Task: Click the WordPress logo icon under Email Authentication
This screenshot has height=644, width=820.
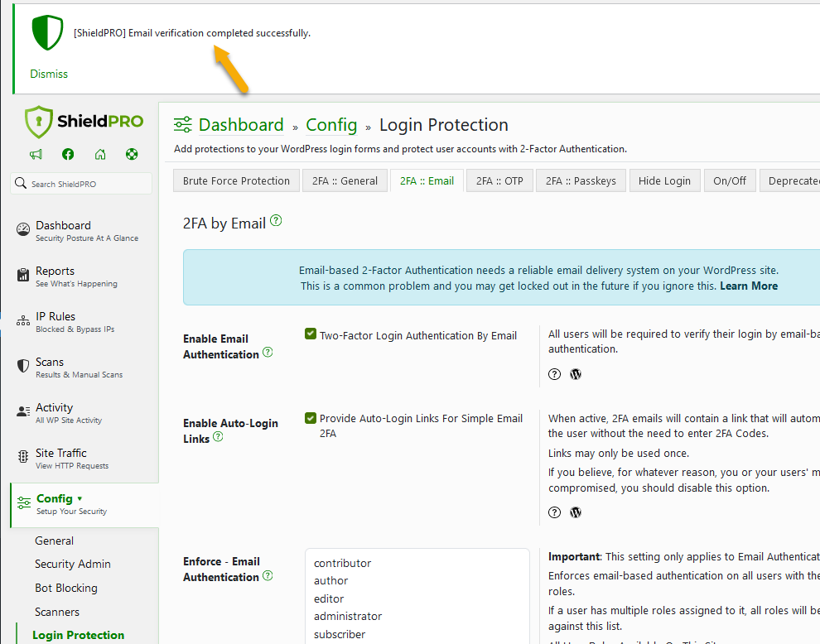Action: pos(576,374)
